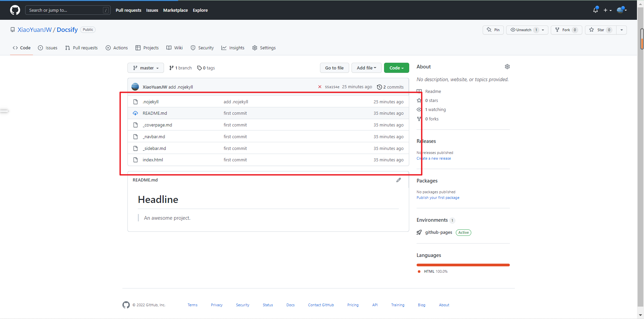Image resolution: width=644 pixels, height=319 pixels.
Task: Open the failed status X icon
Action: point(320,87)
